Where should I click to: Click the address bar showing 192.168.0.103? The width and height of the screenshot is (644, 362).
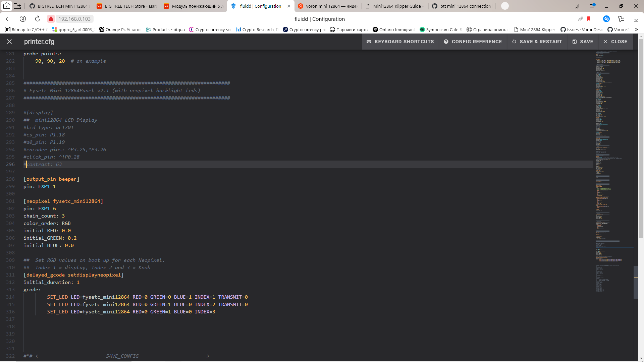pyautogui.click(x=74, y=19)
